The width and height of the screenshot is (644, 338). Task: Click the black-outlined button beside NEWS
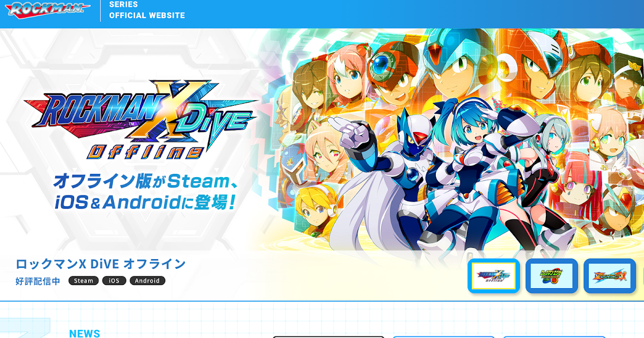tap(328, 337)
